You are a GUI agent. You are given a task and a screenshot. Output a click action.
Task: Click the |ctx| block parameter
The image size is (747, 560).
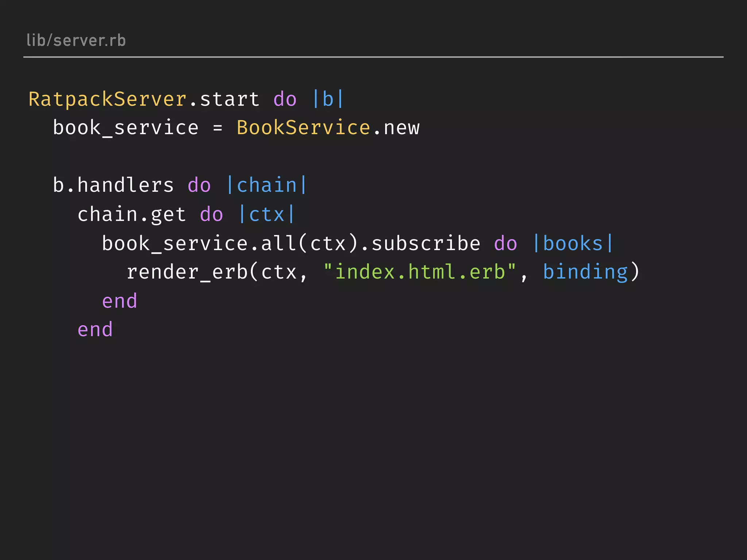267,214
